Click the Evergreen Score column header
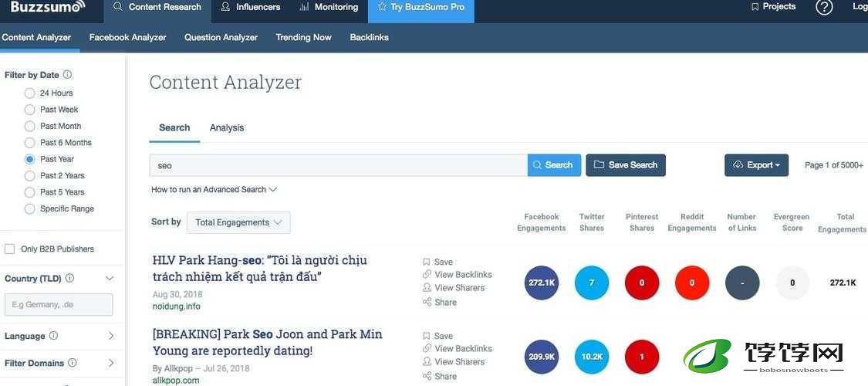Viewport: 868px width, 386px height. pos(792,222)
